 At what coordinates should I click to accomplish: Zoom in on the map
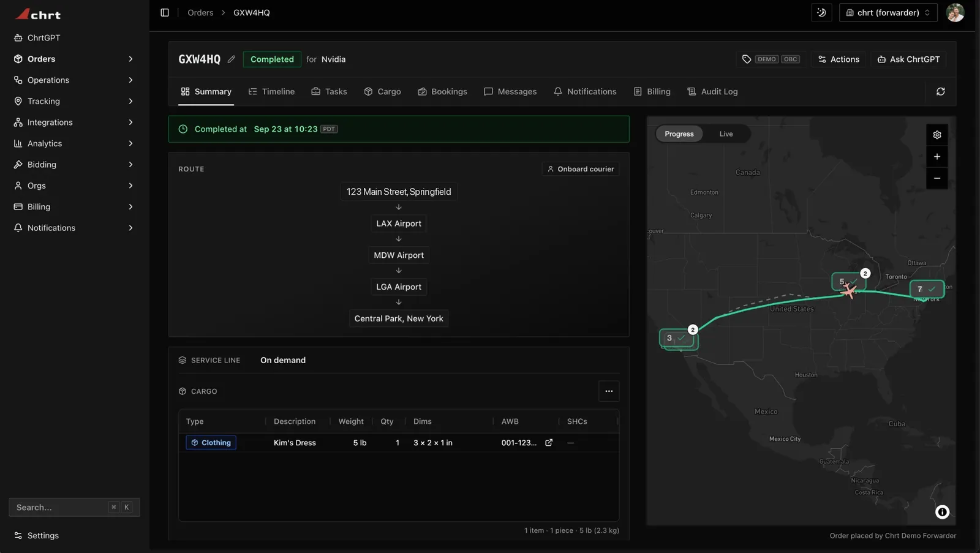[937, 157]
